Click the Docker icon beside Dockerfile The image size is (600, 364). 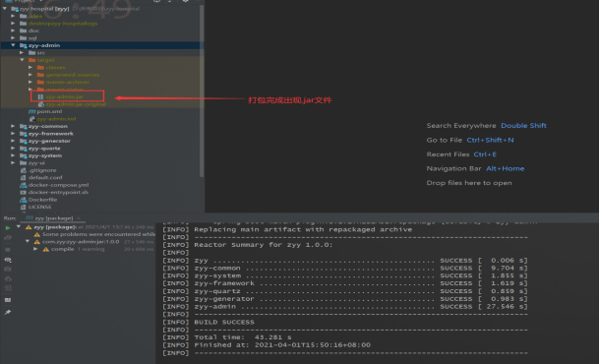click(x=24, y=200)
